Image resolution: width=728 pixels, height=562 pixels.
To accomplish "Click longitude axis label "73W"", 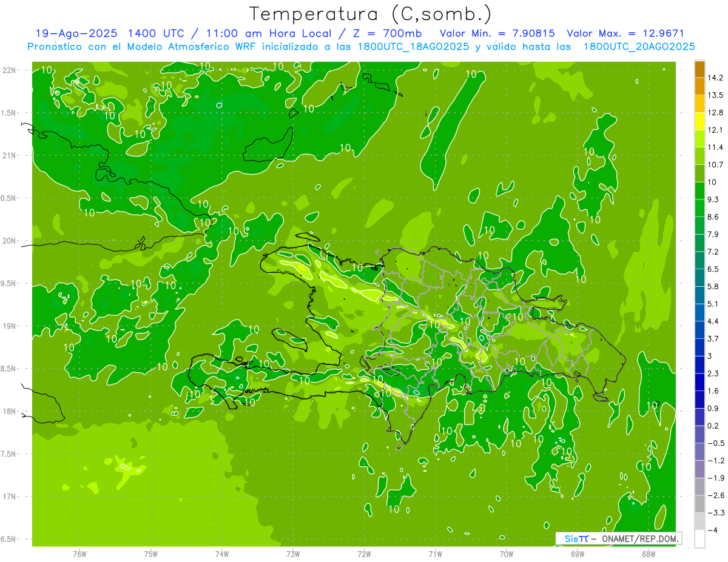I will click(x=293, y=554).
